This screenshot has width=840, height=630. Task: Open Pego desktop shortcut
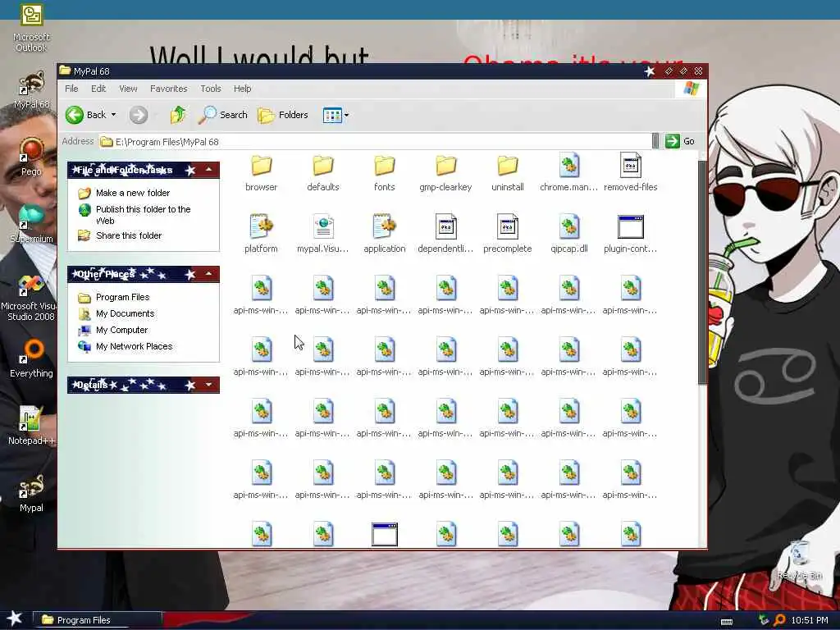click(x=31, y=157)
